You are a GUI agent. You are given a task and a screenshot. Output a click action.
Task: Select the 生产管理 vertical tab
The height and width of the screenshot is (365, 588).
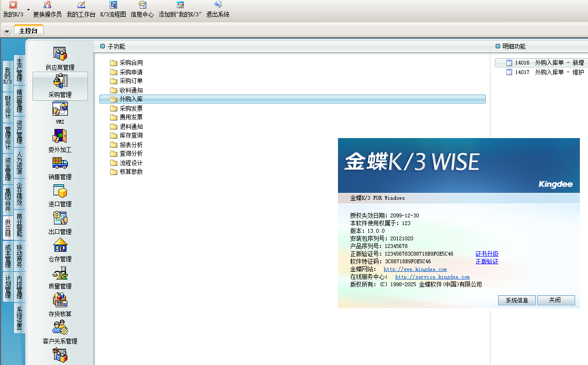coord(20,70)
